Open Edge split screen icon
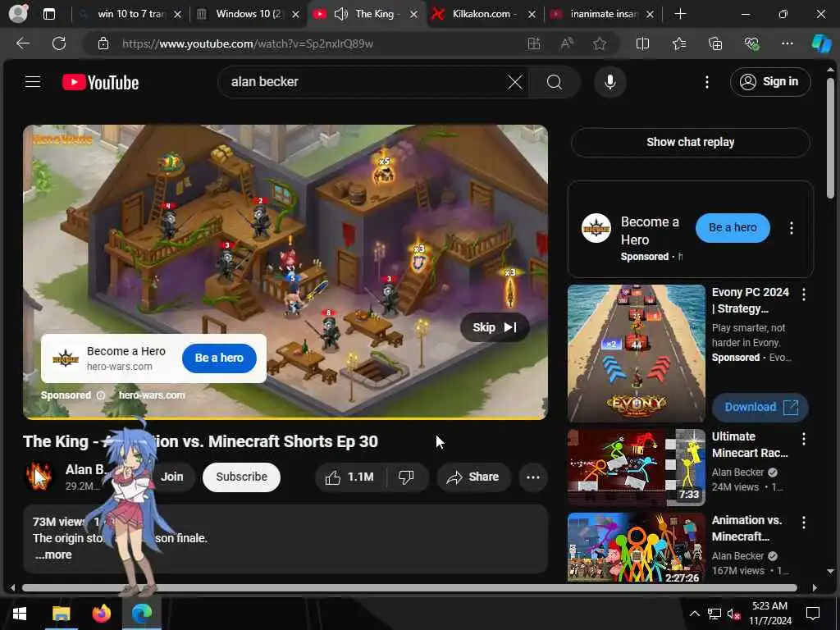The image size is (840, 630). coord(642,44)
